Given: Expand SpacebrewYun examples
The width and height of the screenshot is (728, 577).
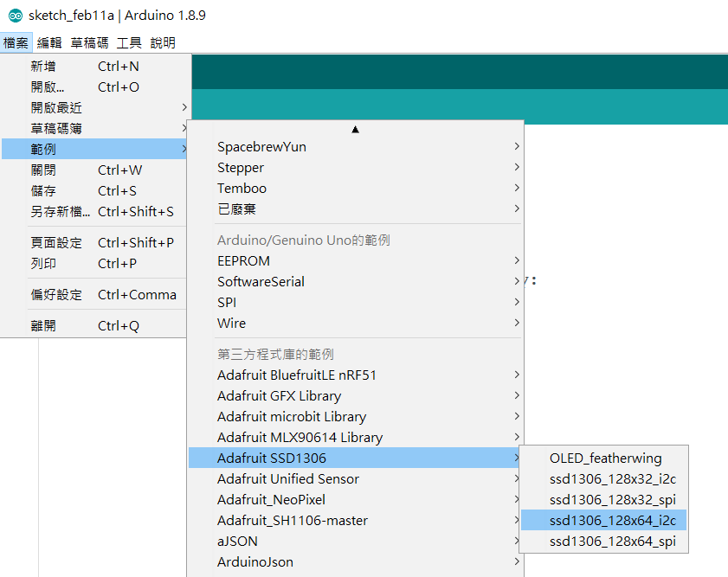Looking at the screenshot, I should point(356,147).
